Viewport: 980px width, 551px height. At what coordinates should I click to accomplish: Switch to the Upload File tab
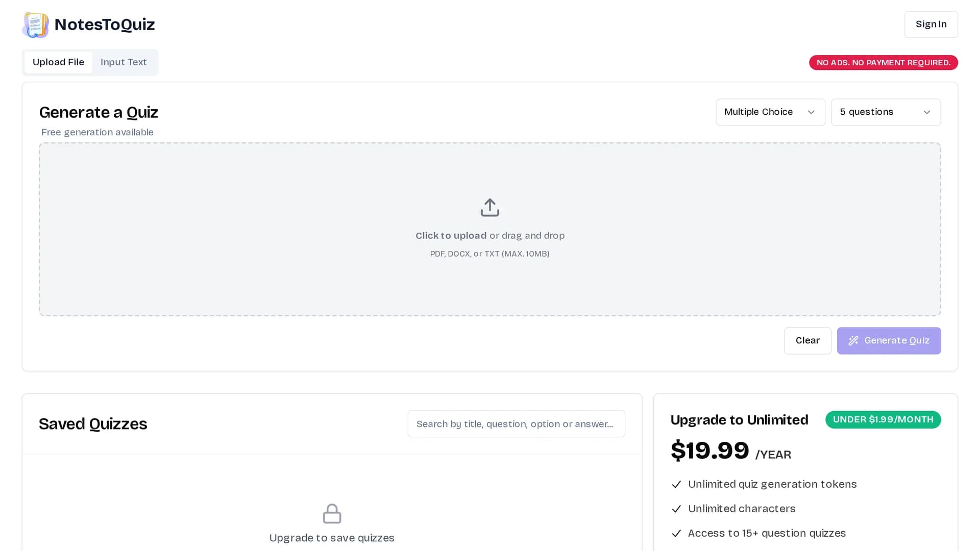click(58, 62)
